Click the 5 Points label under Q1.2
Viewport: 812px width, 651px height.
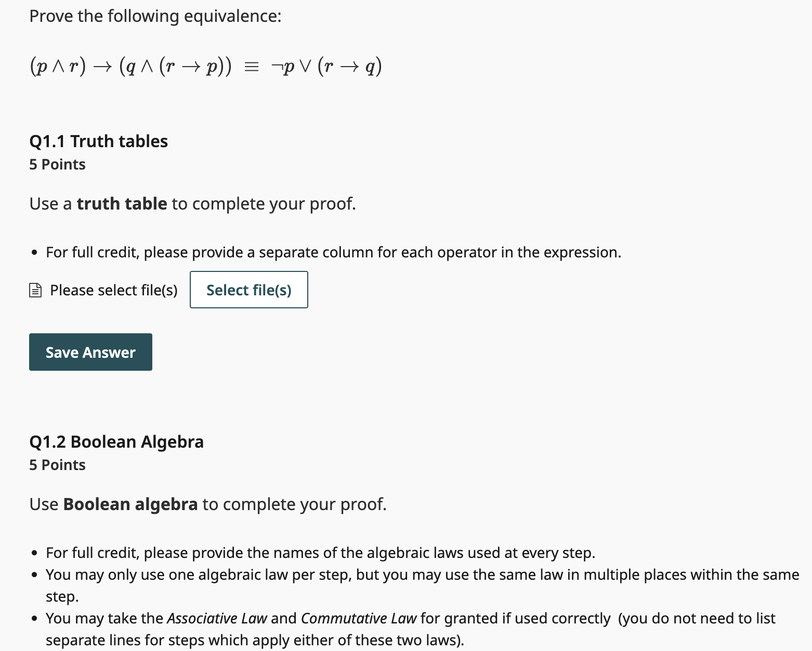pos(57,464)
